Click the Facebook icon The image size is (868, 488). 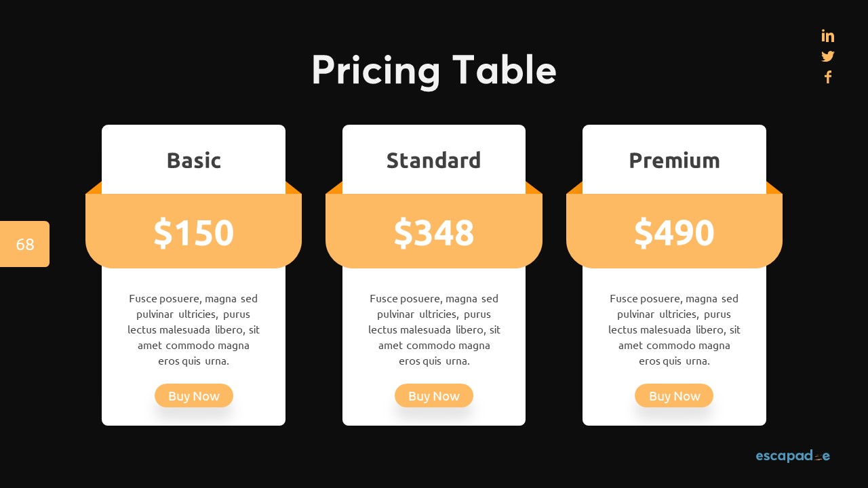827,77
